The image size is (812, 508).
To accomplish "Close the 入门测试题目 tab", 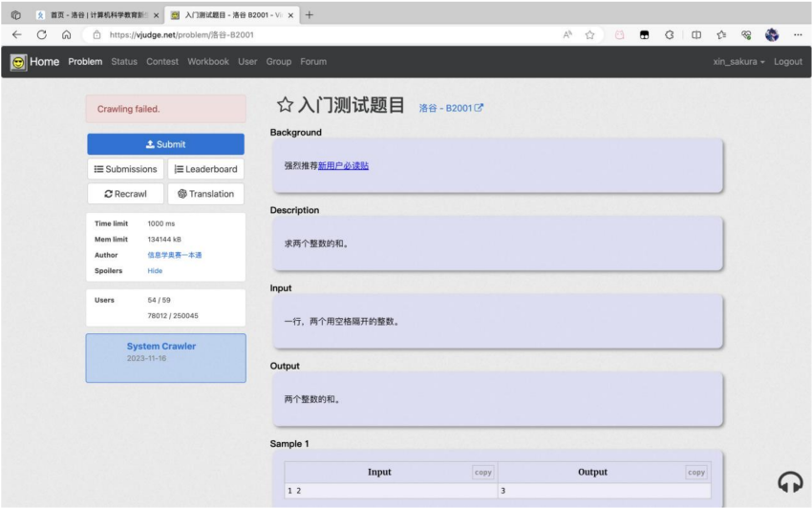I will coord(290,15).
